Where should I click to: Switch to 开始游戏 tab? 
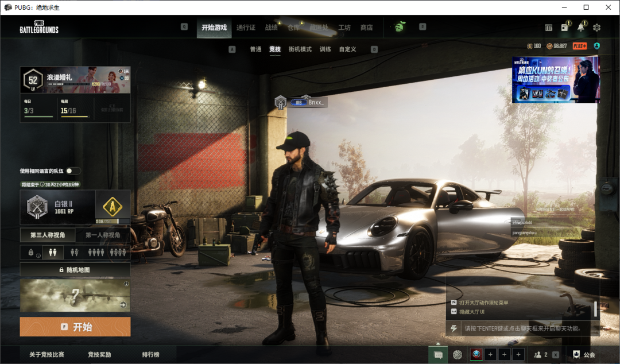click(214, 28)
